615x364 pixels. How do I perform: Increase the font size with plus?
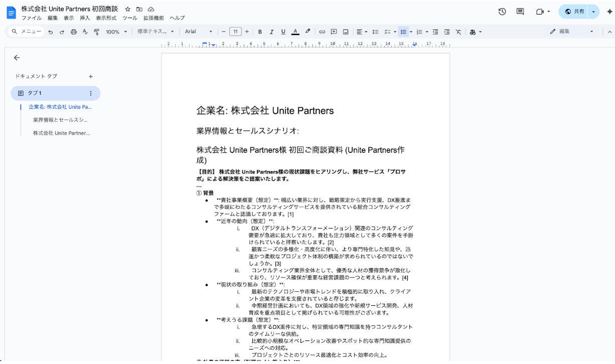[x=247, y=32]
